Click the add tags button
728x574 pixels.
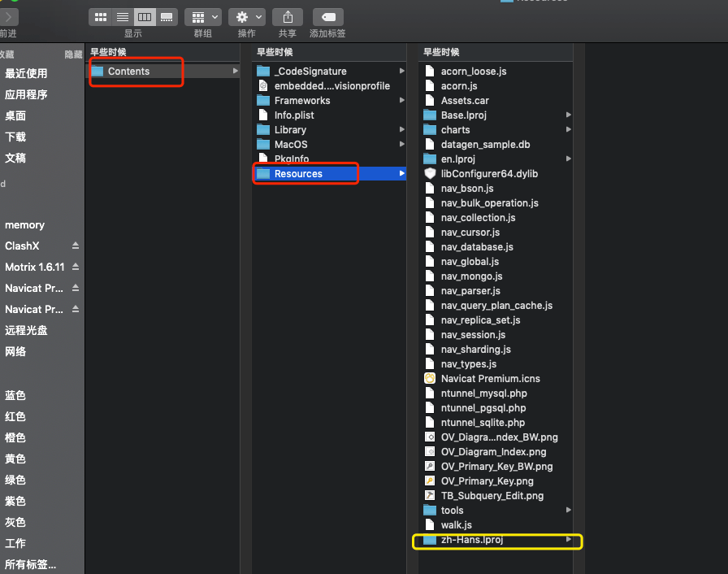click(x=327, y=17)
